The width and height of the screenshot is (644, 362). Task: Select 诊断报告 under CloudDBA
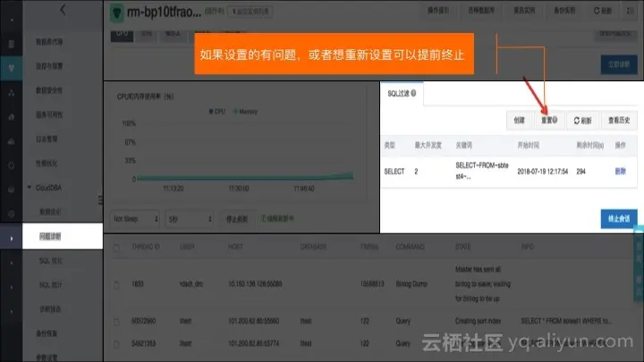50,308
